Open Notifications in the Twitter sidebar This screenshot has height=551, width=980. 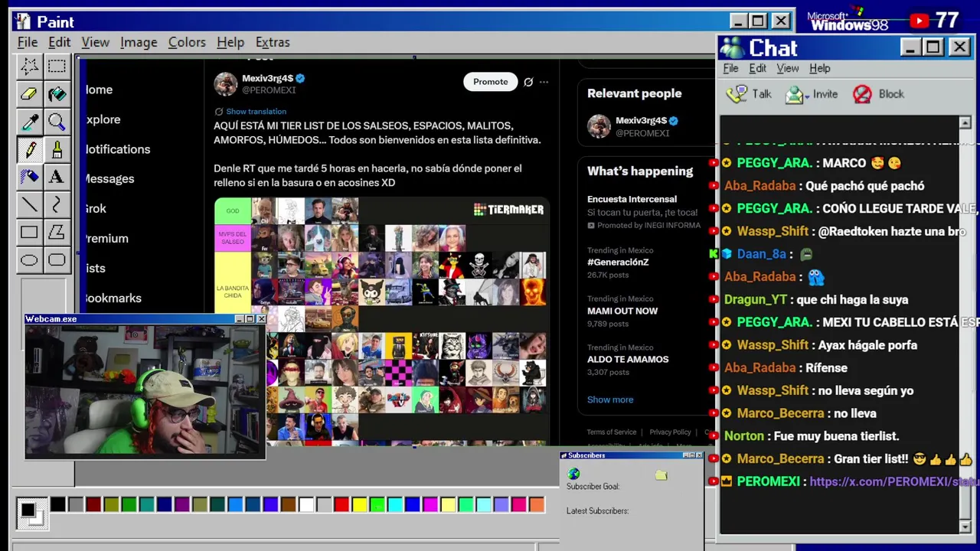pyautogui.click(x=117, y=149)
